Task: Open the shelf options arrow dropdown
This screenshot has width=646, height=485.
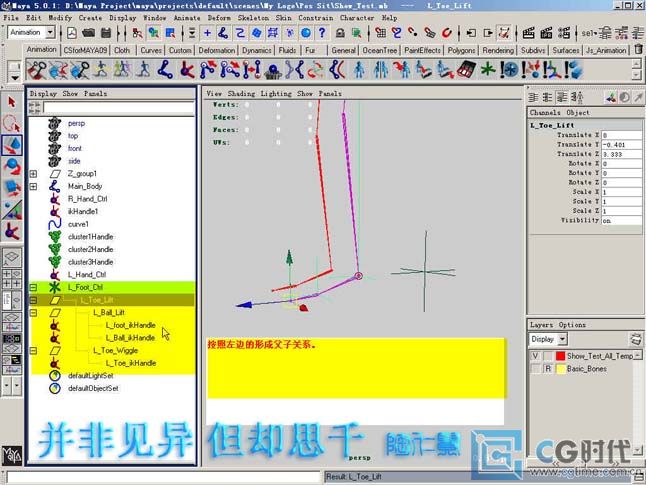Action: pyautogui.click(x=15, y=77)
